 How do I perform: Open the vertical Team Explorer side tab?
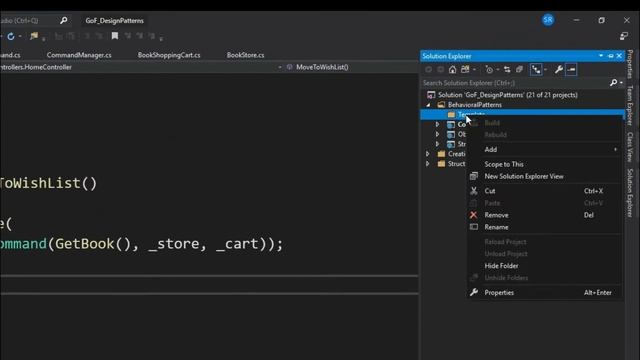[x=630, y=105]
